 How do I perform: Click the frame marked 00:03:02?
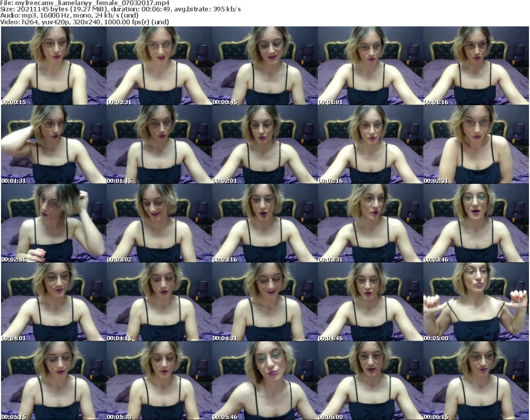click(159, 223)
